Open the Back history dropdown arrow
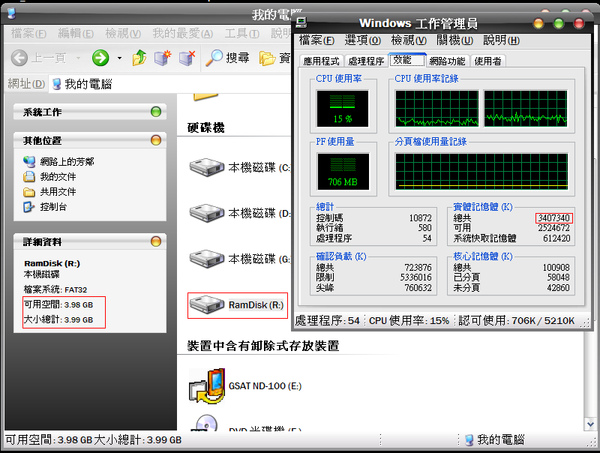 point(78,58)
